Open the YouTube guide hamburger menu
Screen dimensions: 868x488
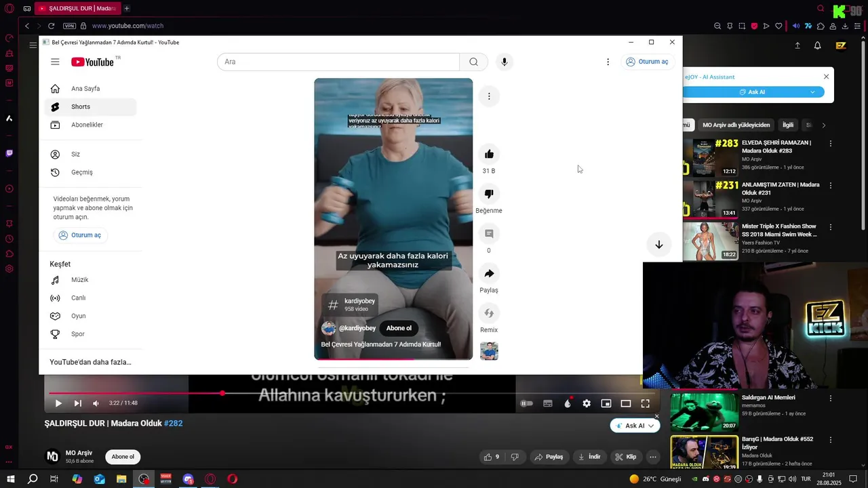click(55, 62)
